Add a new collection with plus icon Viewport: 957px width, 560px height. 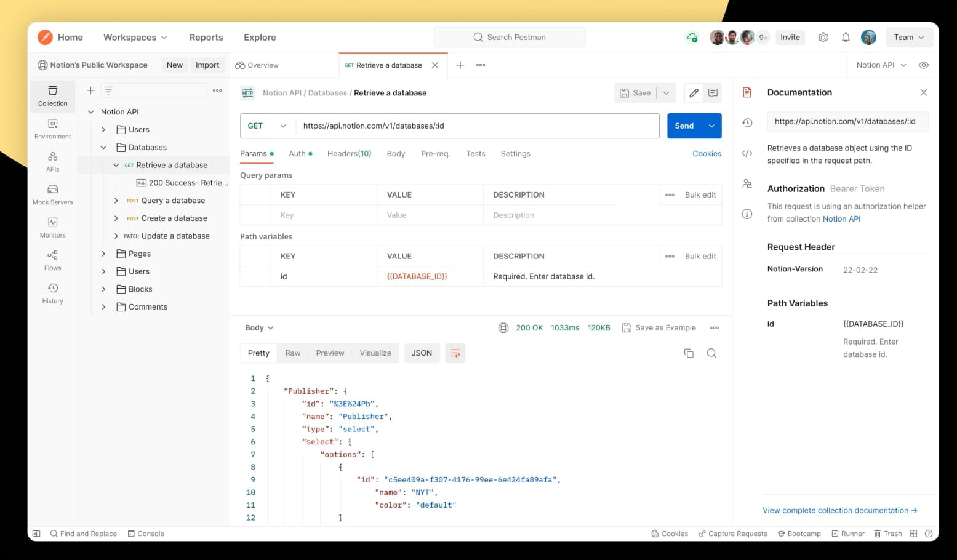90,90
